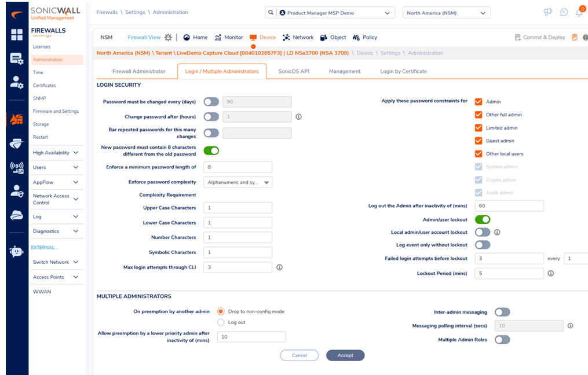The height and width of the screenshot is (375, 588).
Task: Enable Change password after hours toggle
Action: coord(211,117)
